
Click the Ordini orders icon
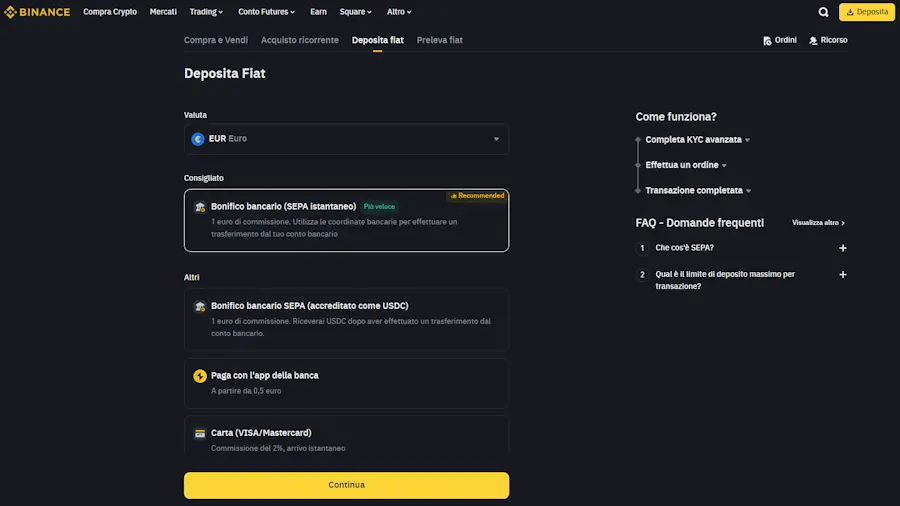click(x=767, y=41)
